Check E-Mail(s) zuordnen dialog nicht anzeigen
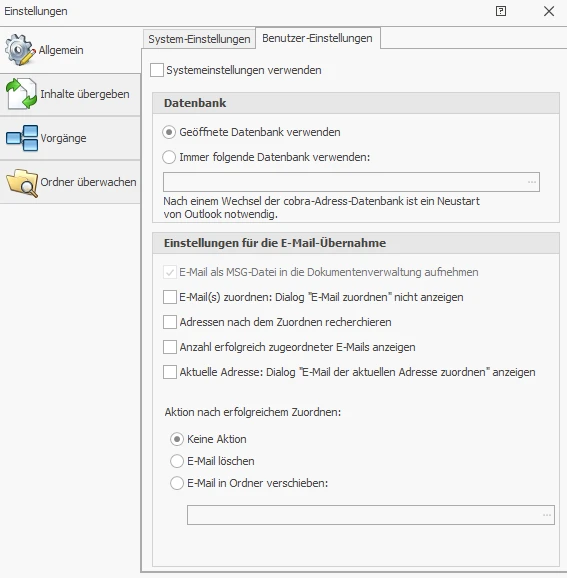The image size is (567, 578). click(x=170, y=297)
